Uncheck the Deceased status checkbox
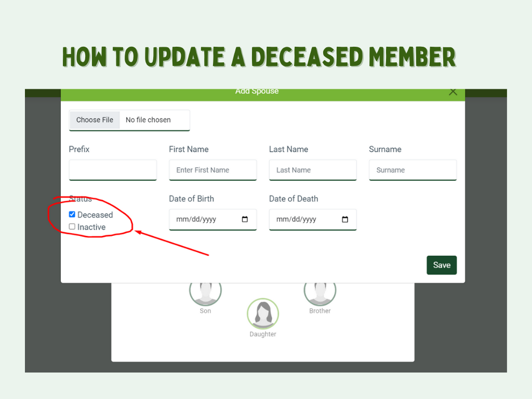The width and height of the screenshot is (532, 399). [x=72, y=214]
